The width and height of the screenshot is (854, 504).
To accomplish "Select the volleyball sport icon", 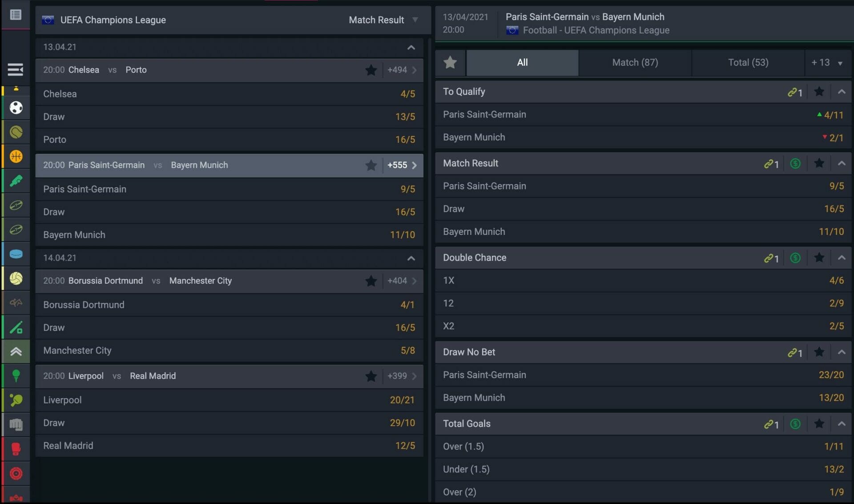I will (x=16, y=278).
